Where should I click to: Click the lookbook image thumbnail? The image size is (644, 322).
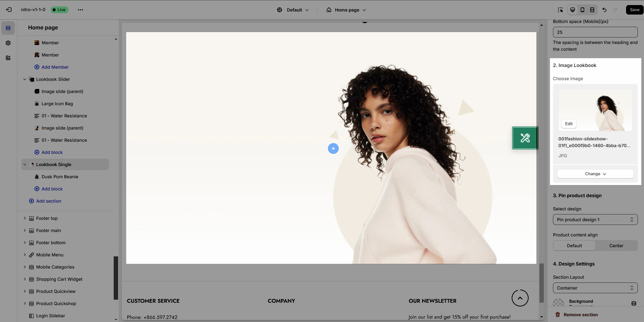coord(595,110)
